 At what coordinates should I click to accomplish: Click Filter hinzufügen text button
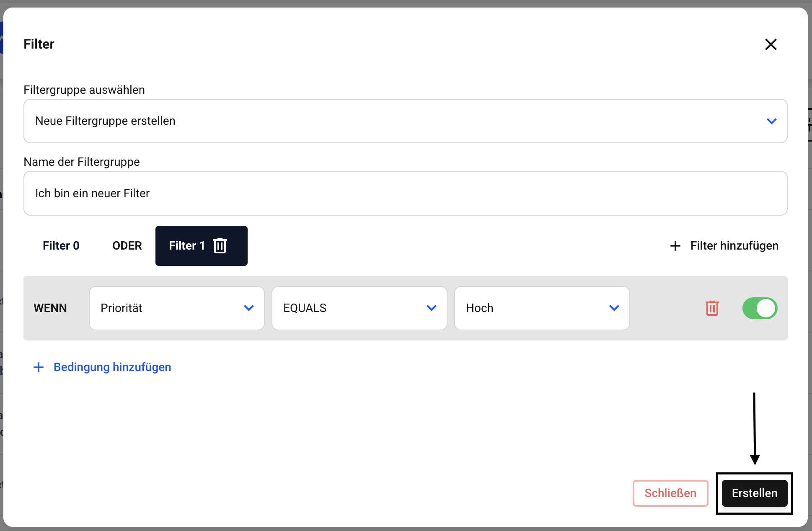(x=734, y=246)
